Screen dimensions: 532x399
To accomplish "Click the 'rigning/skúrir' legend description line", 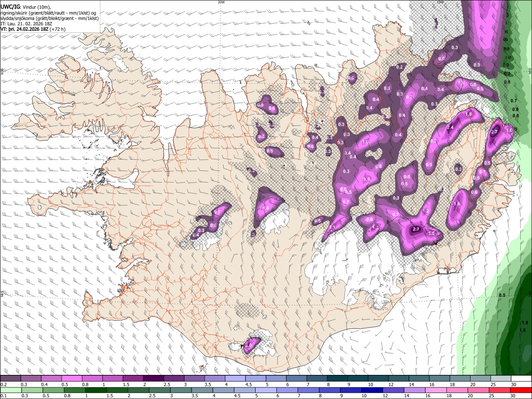I will 48,12.
